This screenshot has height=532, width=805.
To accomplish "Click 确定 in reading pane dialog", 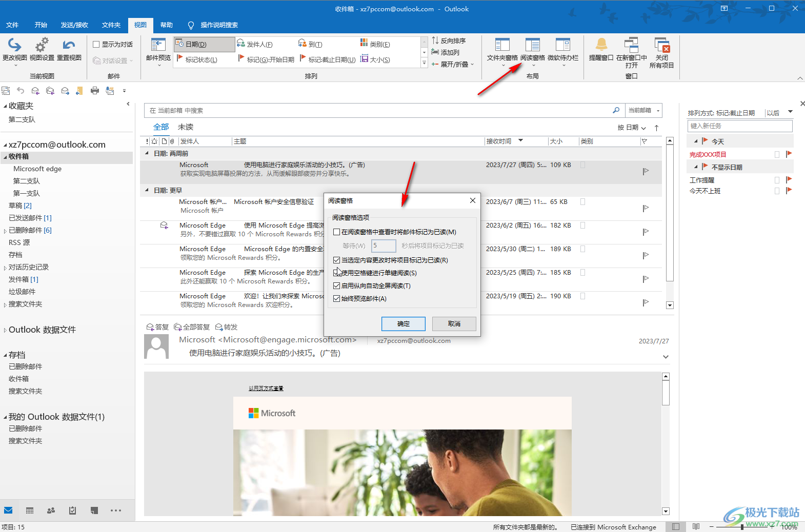I will point(404,324).
